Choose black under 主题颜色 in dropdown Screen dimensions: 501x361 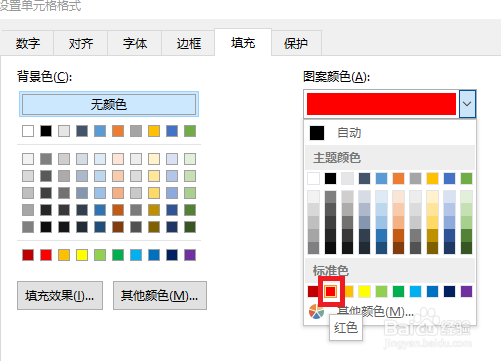pos(330,178)
